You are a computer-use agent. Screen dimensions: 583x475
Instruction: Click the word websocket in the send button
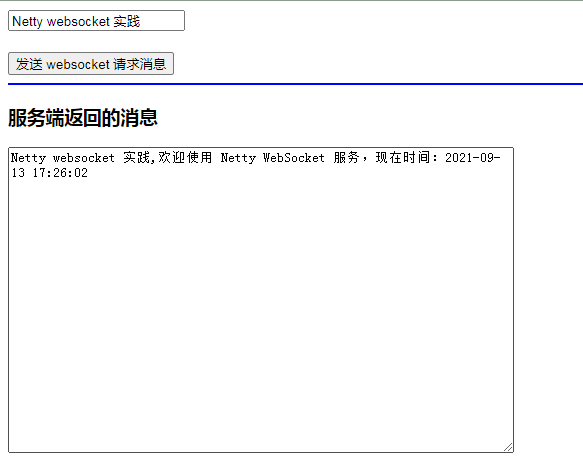click(78, 64)
